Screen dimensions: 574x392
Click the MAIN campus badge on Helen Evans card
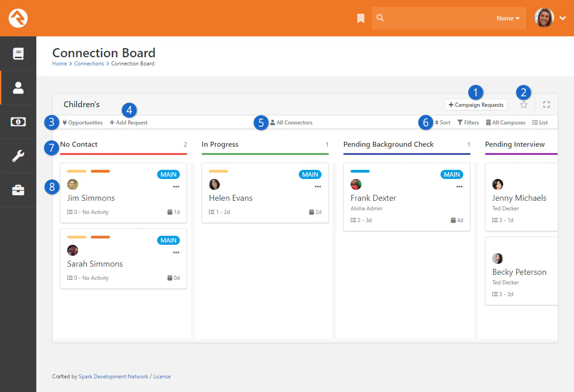(310, 174)
